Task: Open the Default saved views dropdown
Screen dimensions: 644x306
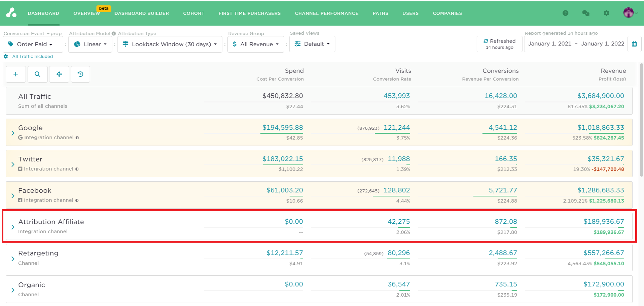Action: coord(312,44)
